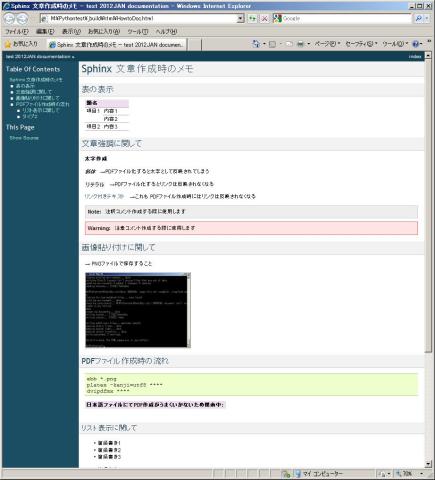The width and height of the screenshot is (435, 480).
Task: Click the page scrollbar down arrow
Action: (x=428, y=464)
